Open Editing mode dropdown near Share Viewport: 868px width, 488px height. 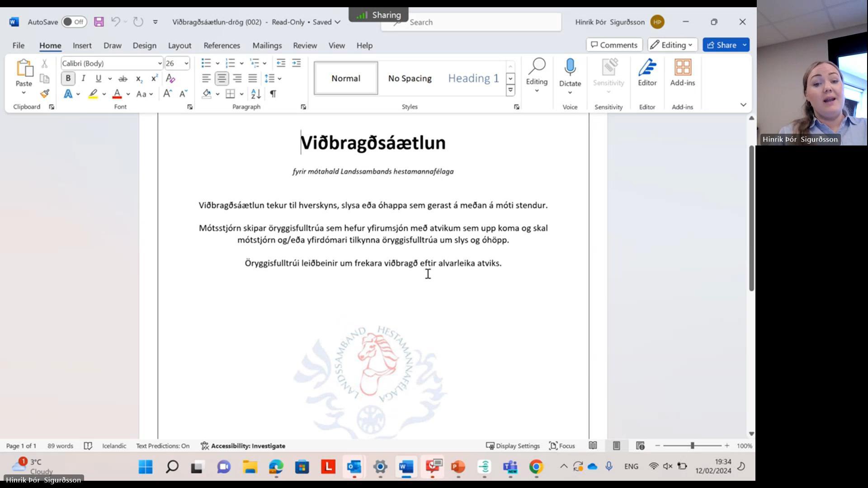[672, 45]
